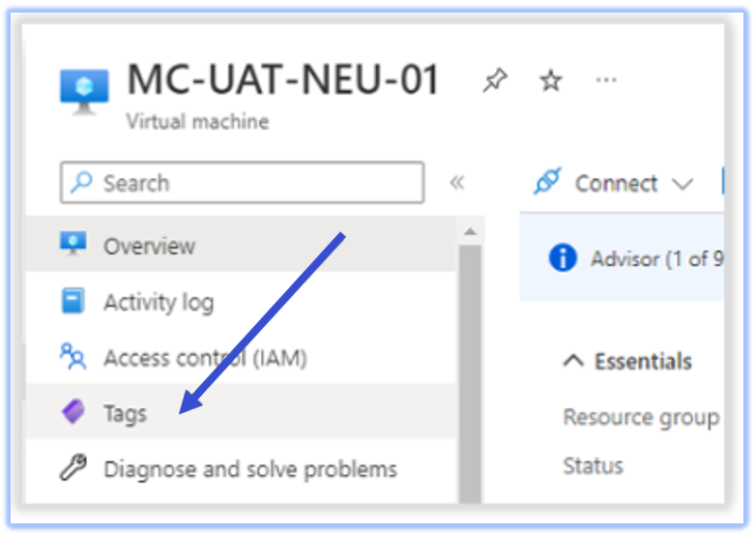Click the purple Tags icon
Image resolution: width=756 pixels, height=536 pixels.
(x=73, y=412)
